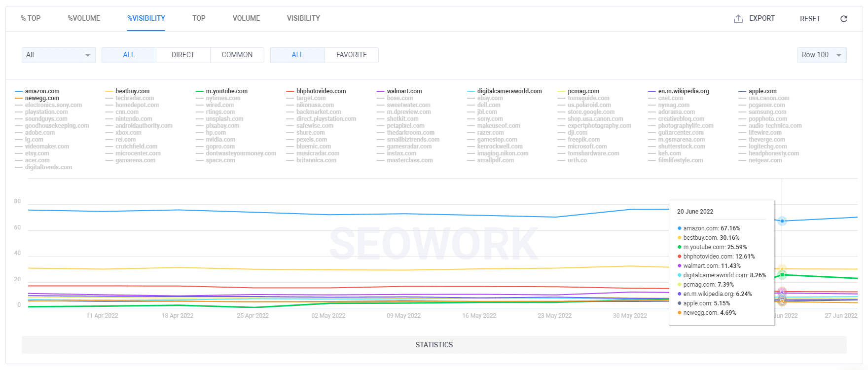Click amazon.com data point on 20 June
The height and width of the screenshot is (370, 868).
click(x=782, y=221)
